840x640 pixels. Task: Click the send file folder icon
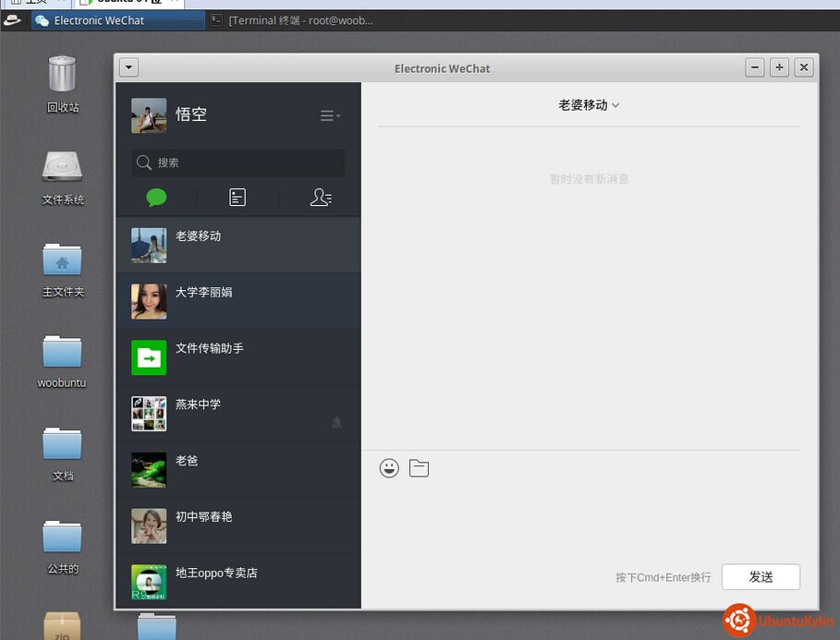[419, 468]
